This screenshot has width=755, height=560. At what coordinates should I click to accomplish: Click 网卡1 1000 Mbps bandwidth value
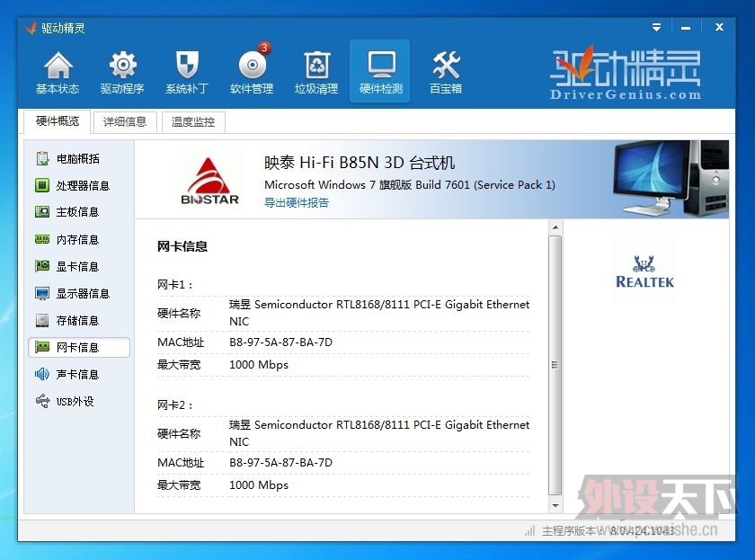click(x=259, y=365)
